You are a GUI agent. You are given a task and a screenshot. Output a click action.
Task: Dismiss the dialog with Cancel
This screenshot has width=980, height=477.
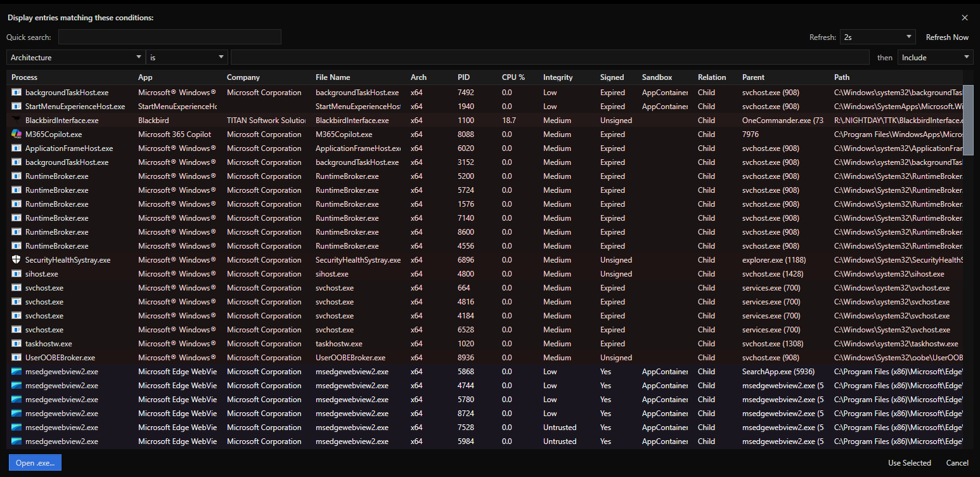coord(957,463)
